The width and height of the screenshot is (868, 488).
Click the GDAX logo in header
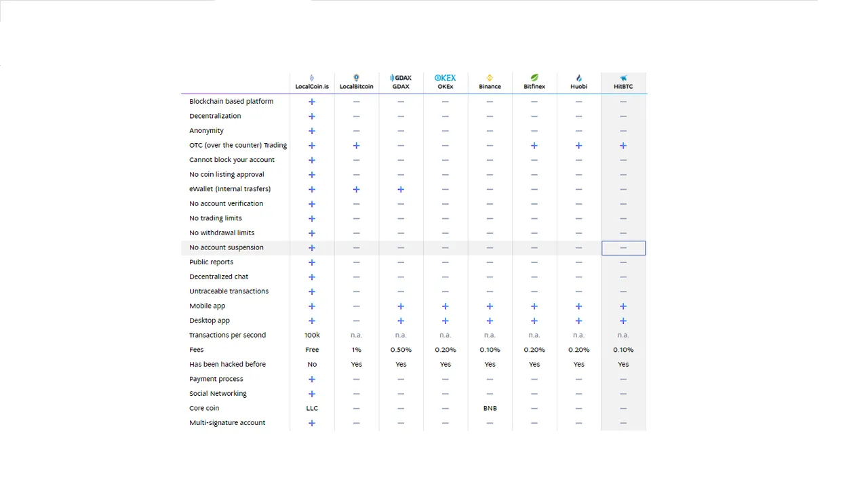pos(401,78)
